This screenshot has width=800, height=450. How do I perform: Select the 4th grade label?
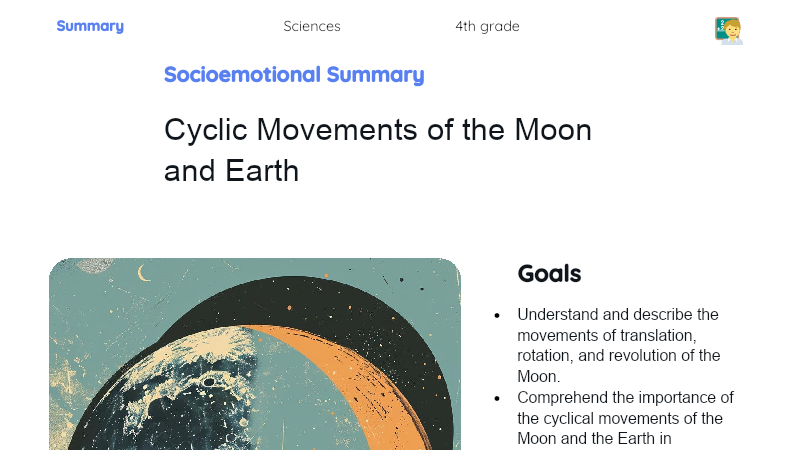(487, 26)
